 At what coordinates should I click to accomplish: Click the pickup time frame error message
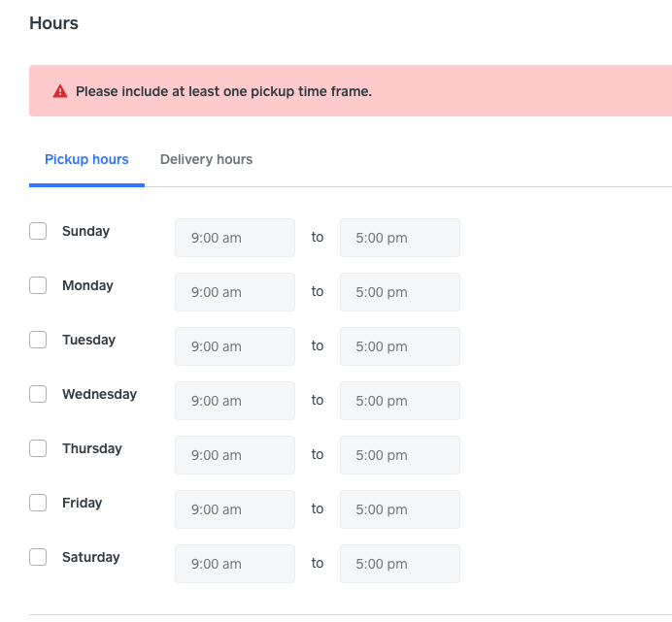point(223,91)
